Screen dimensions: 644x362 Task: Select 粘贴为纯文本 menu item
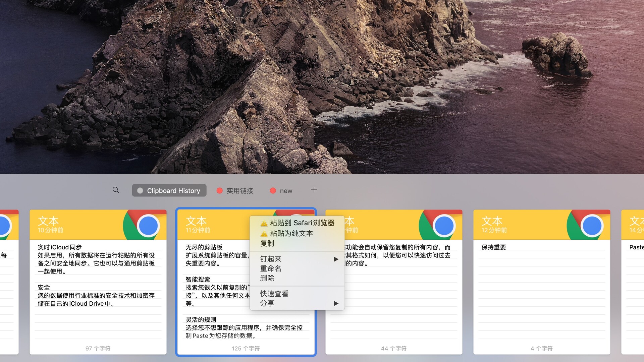[x=291, y=233]
